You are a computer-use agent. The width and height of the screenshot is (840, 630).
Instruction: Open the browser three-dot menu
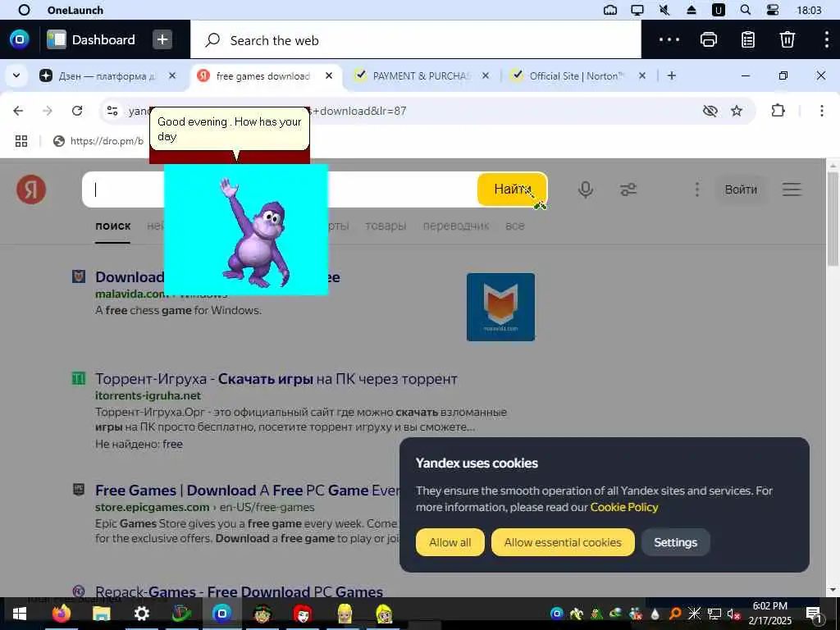click(x=822, y=111)
